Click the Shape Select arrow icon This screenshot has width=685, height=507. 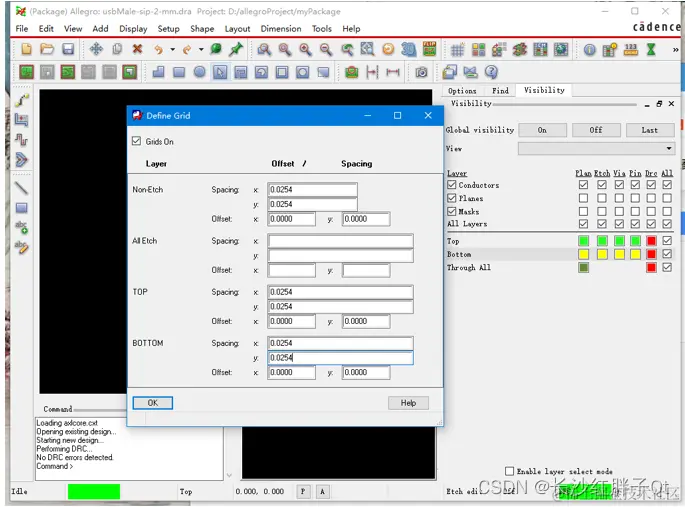pos(220,72)
